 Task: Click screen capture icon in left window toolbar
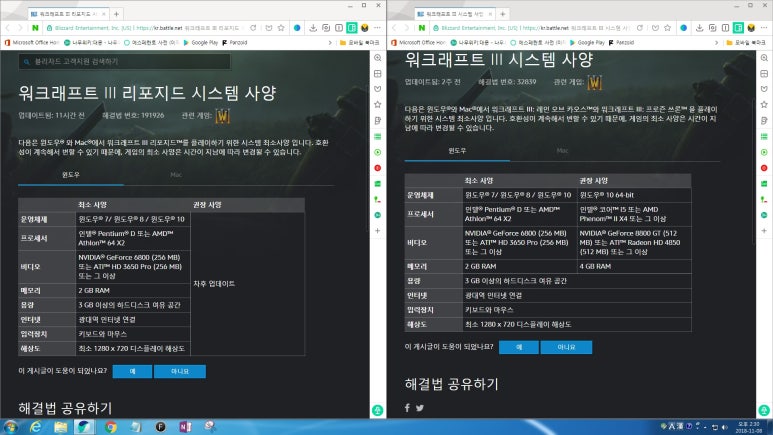click(x=326, y=28)
